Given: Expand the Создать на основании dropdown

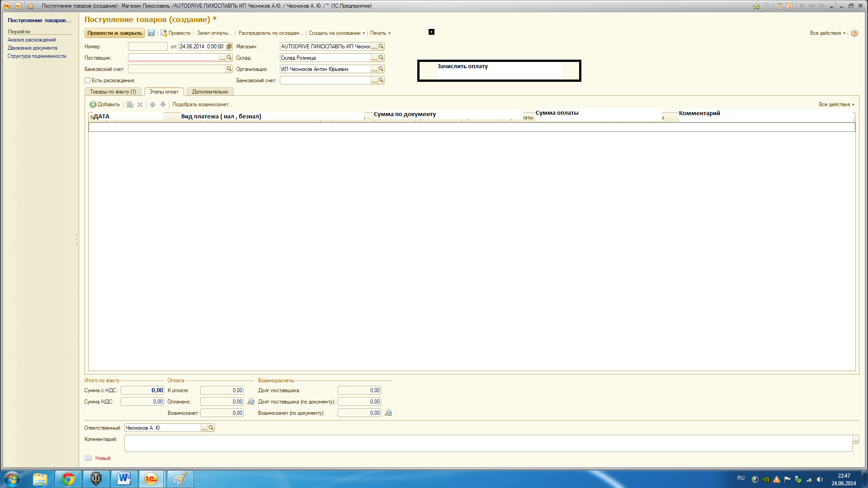Looking at the screenshot, I should point(337,33).
